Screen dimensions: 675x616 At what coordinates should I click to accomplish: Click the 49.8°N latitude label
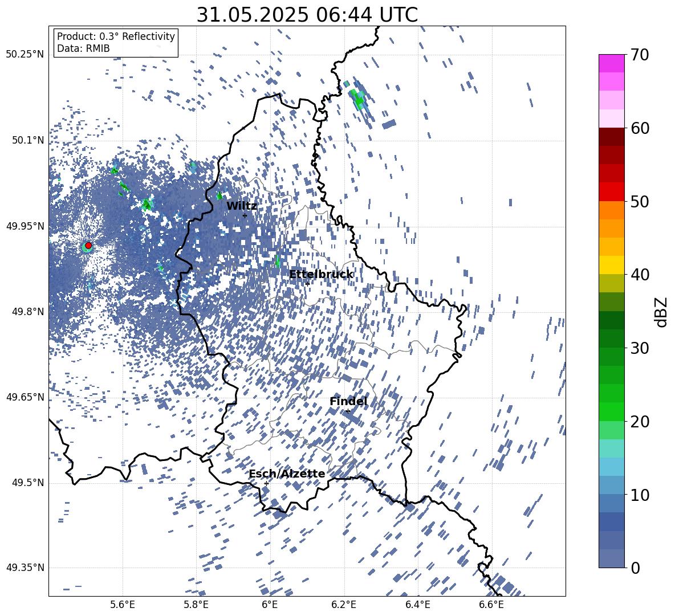tap(27, 312)
